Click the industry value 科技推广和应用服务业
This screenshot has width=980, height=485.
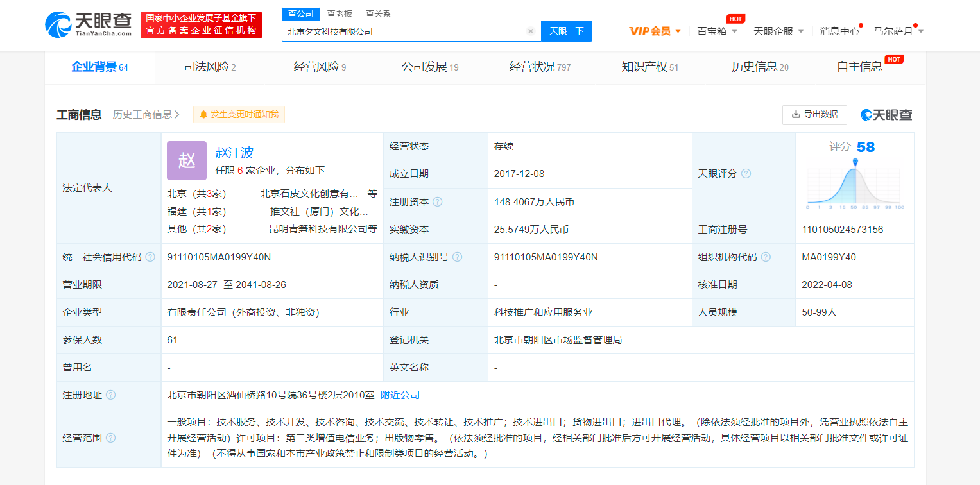(x=543, y=312)
